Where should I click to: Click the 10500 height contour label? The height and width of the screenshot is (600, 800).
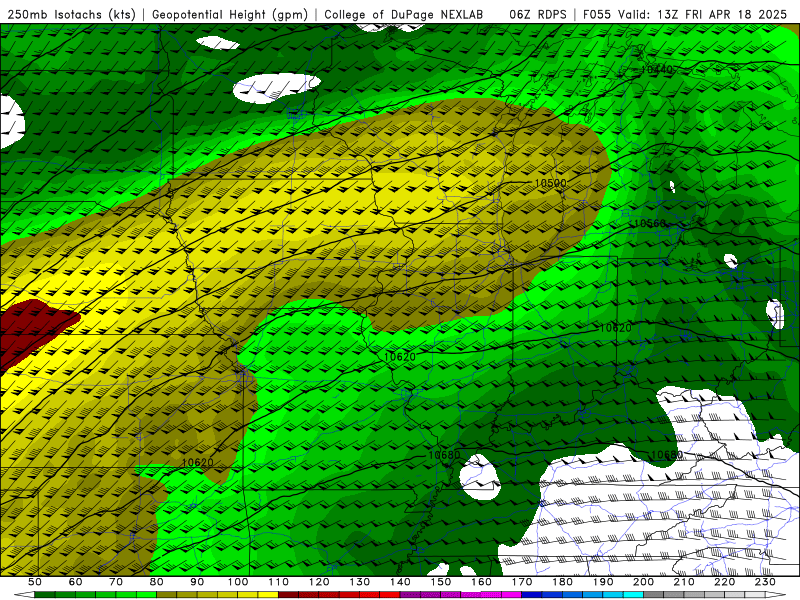pos(550,183)
